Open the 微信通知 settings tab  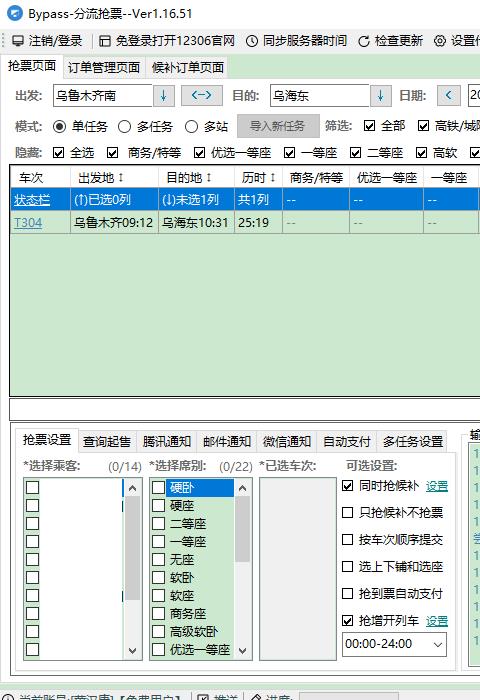click(287, 442)
